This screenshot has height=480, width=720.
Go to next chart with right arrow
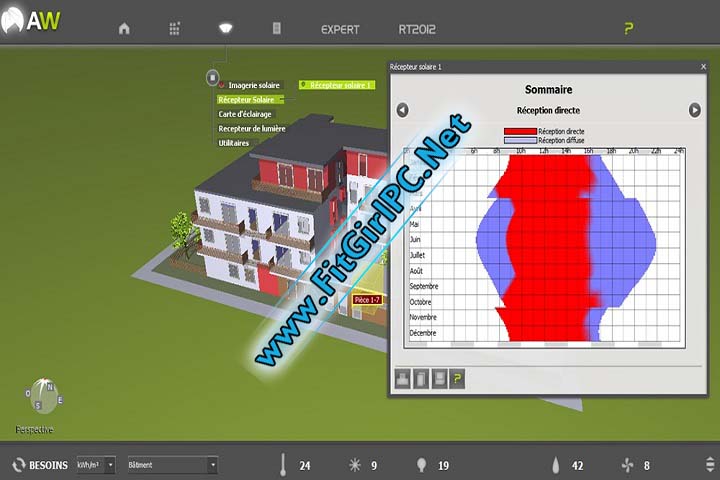695,110
